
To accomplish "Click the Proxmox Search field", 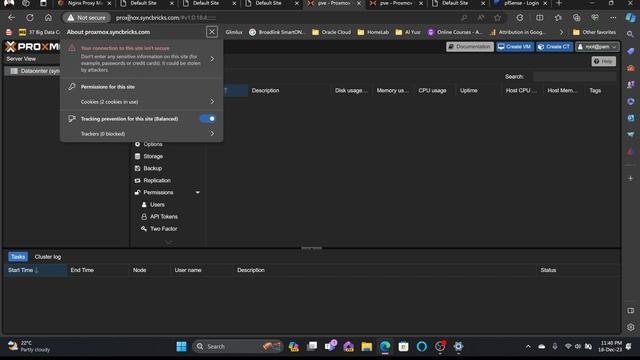I will pos(574,77).
